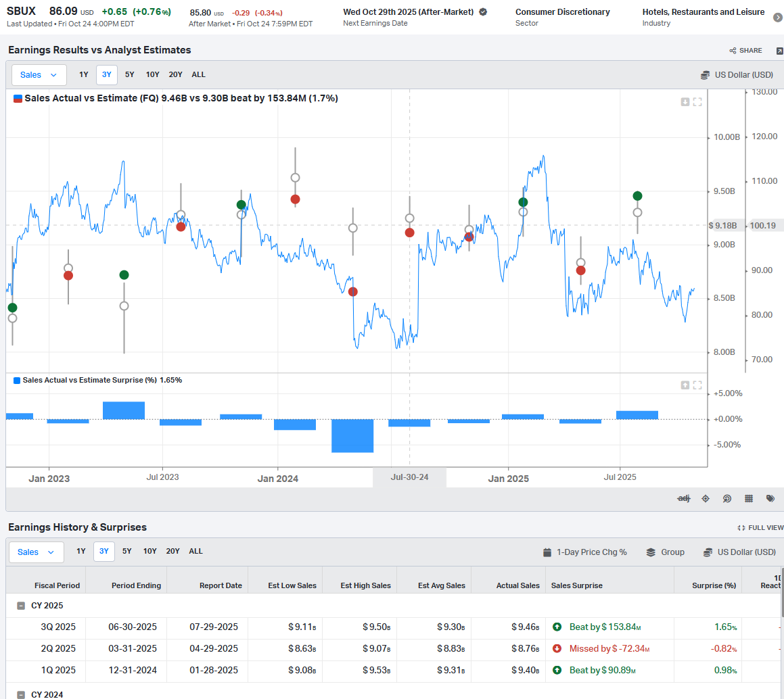Click the arrow icon right of the Industry field
Viewport: 784px width, 699px height.
pos(777,18)
